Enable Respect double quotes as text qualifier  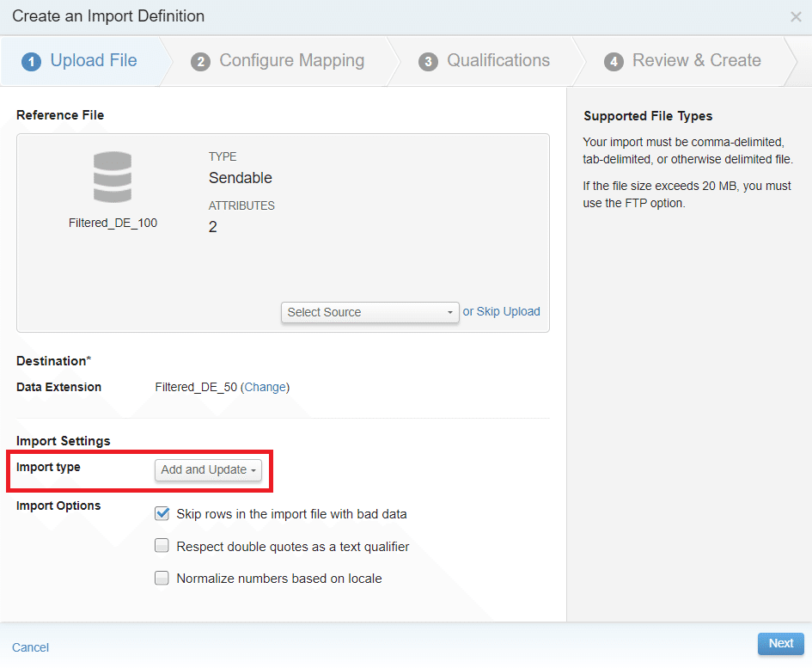(x=162, y=546)
